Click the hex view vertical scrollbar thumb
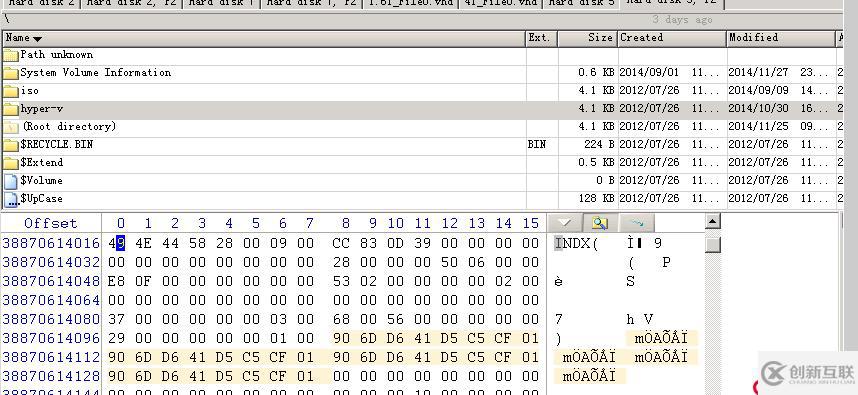This screenshot has width=858, height=395. [712, 244]
